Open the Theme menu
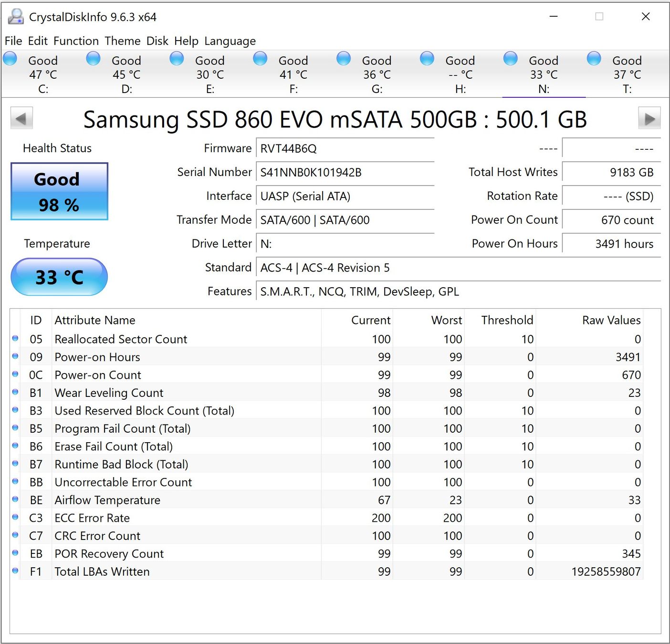670x644 pixels. [123, 41]
